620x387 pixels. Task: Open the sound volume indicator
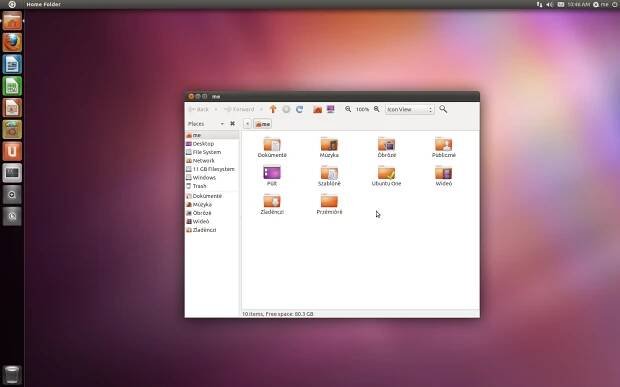coord(550,4)
